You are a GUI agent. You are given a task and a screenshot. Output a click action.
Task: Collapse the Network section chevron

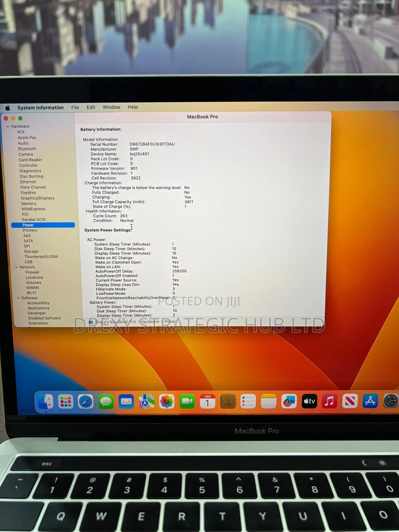[x=17, y=267]
